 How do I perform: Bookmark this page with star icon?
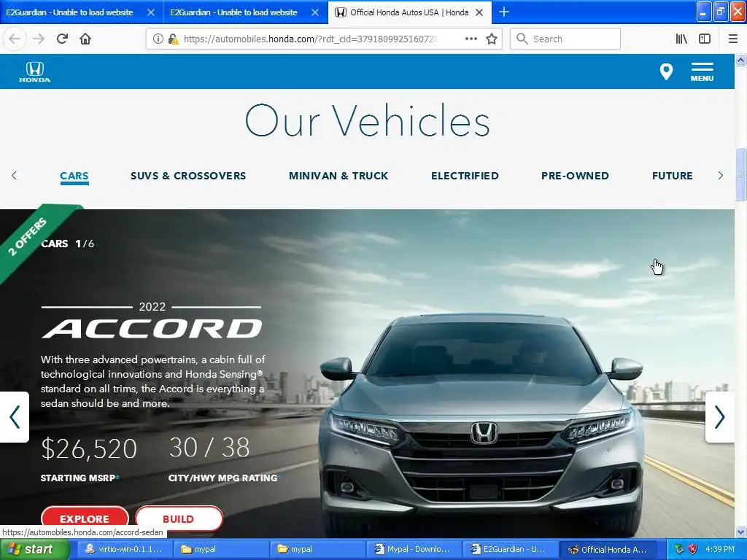pos(492,39)
